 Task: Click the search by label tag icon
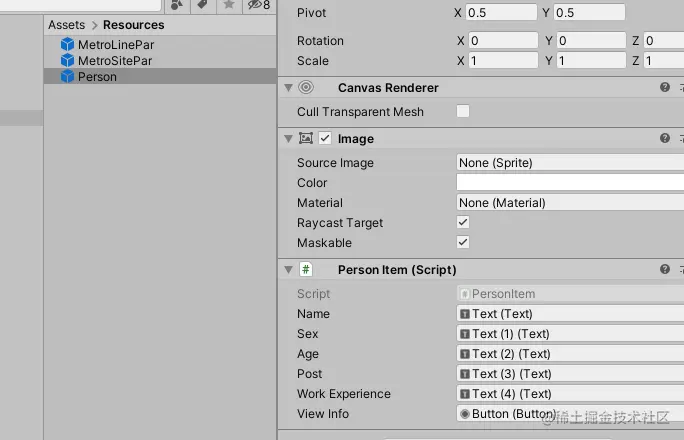[202, 5]
